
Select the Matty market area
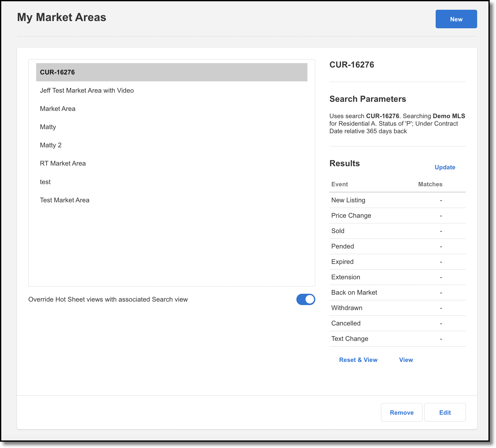click(x=172, y=127)
